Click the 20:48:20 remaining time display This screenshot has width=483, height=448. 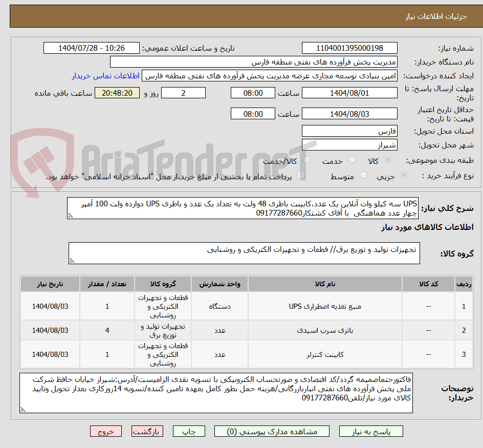(117, 93)
